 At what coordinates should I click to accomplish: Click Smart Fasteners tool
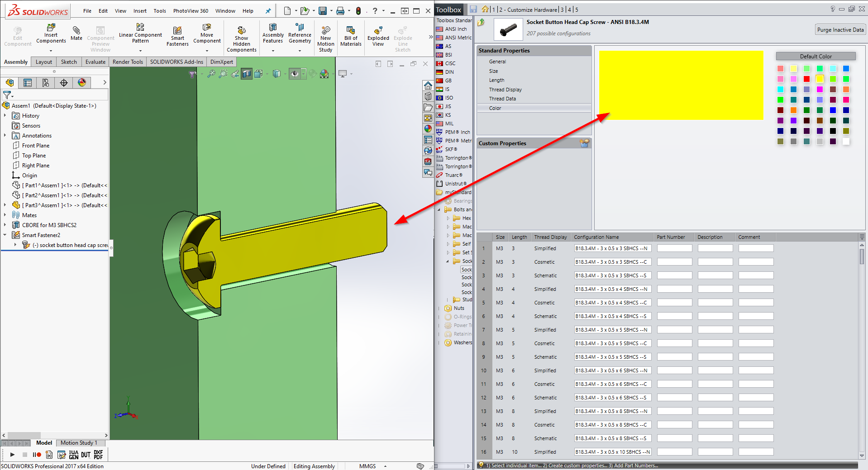coord(177,36)
